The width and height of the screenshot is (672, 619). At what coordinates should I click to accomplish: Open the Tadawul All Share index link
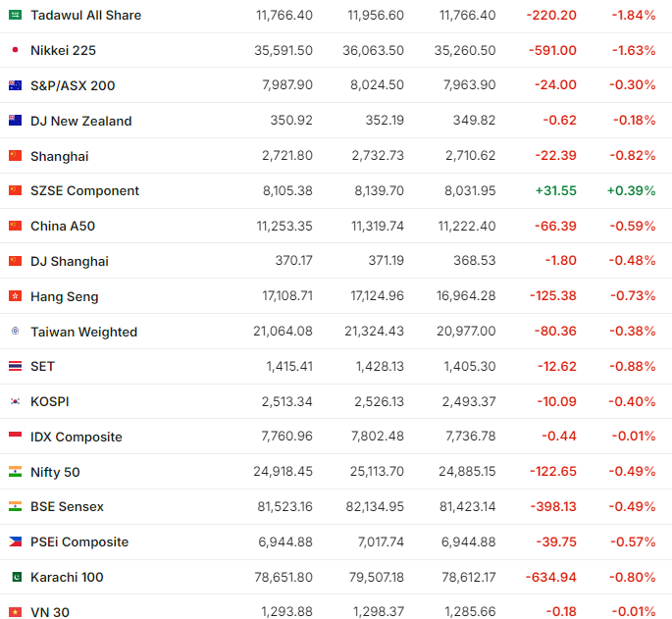85,15
